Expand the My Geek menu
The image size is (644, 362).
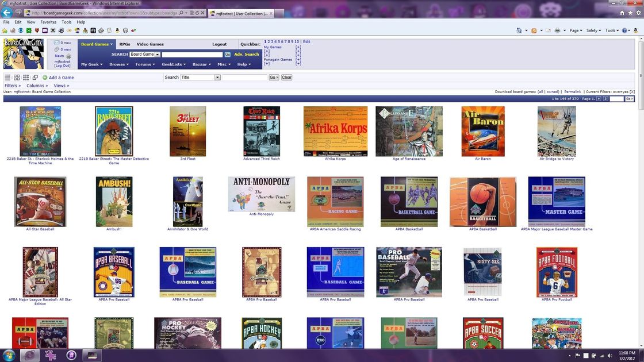tap(91, 64)
